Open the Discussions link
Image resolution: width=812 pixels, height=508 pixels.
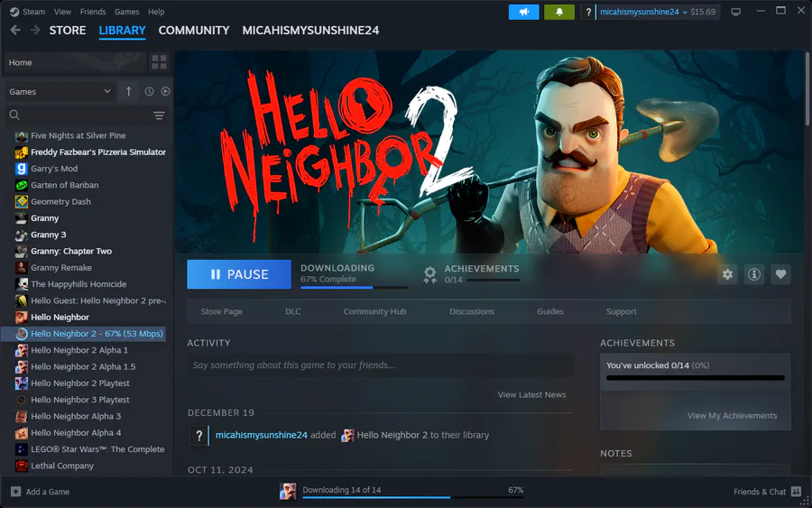click(472, 311)
